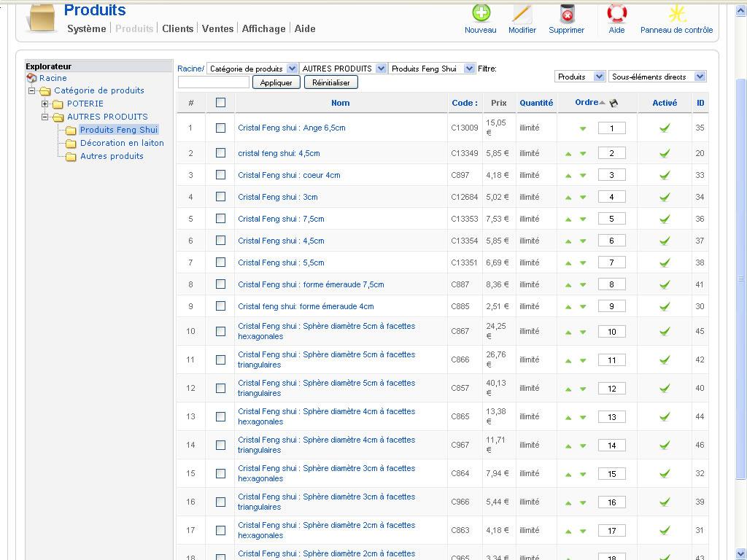747x560 pixels.
Task: Open the 'Produits Feng Shui' breadcrumb dropdown
Action: tap(432, 69)
